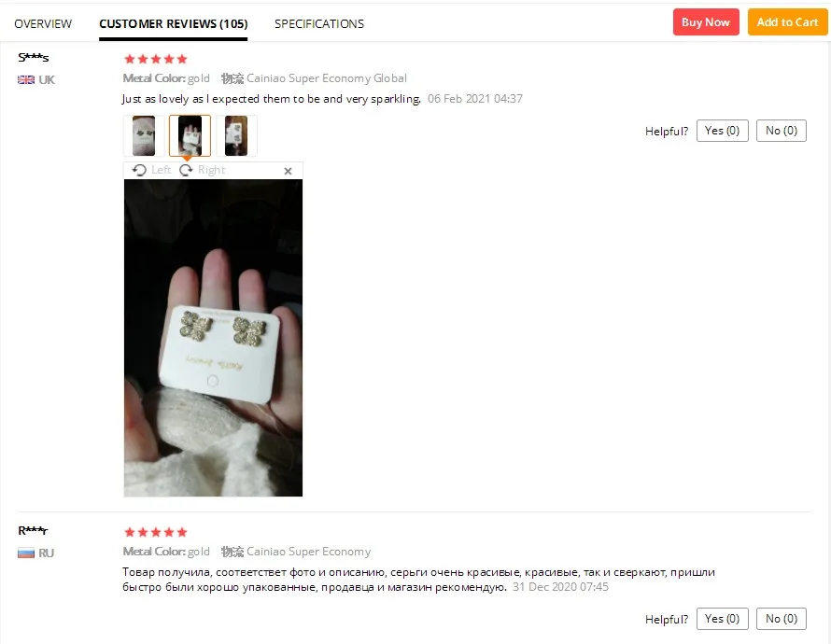This screenshot has height=644, width=831.
Task: Click the UK flag icon beside S***s
Action: click(26, 80)
